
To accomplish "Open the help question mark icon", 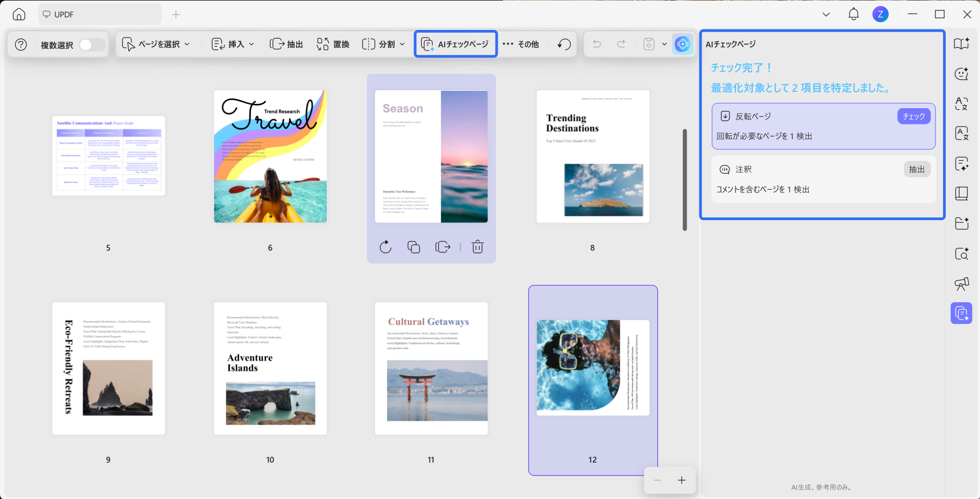I will coord(21,45).
